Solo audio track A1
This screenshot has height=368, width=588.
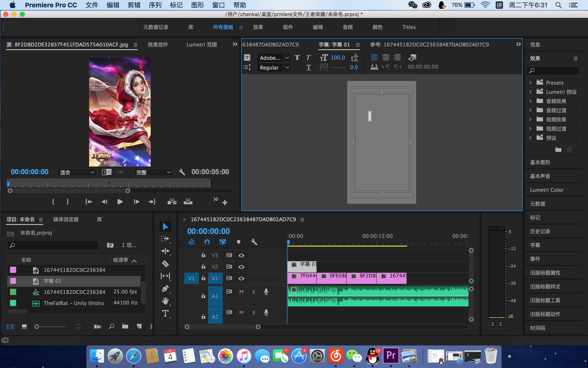coord(254,292)
